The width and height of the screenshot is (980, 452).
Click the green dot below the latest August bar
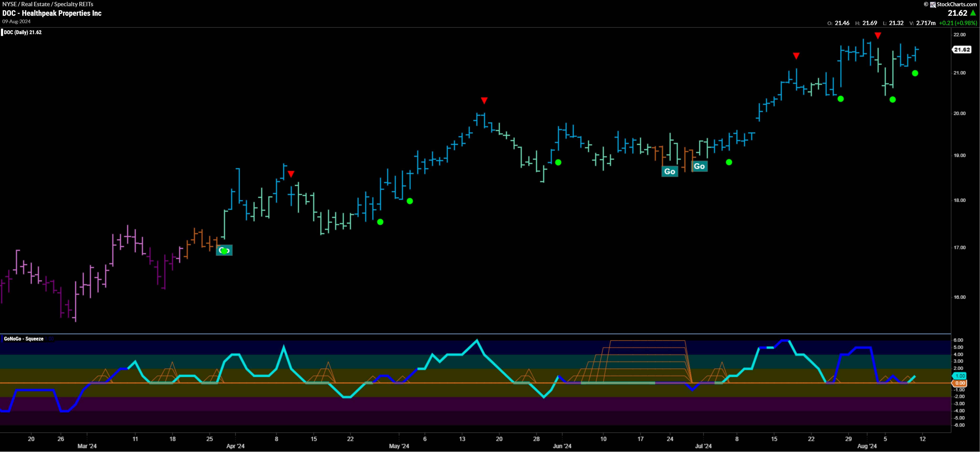[x=915, y=73]
